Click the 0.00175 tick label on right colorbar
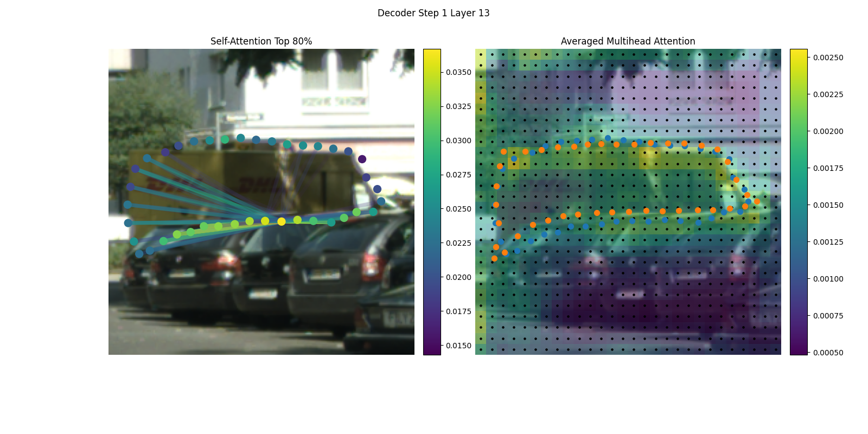This screenshot has height=434, width=868. [x=828, y=168]
